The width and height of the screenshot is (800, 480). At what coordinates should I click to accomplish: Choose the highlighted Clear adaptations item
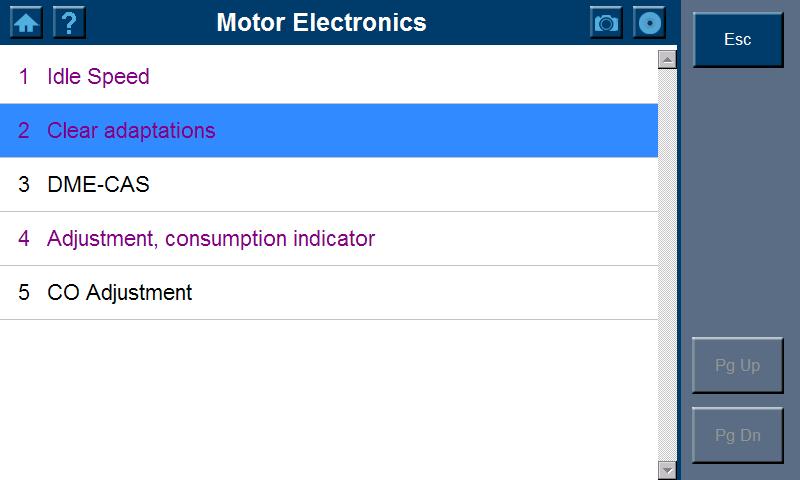click(x=131, y=131)
